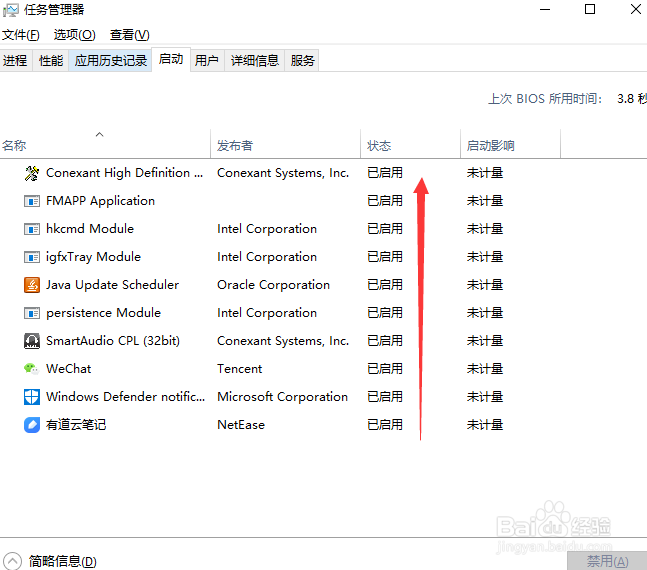Screen dimensions: 647x570
Task: Click the 禁用(A) button
Action: tap(607, 561)
